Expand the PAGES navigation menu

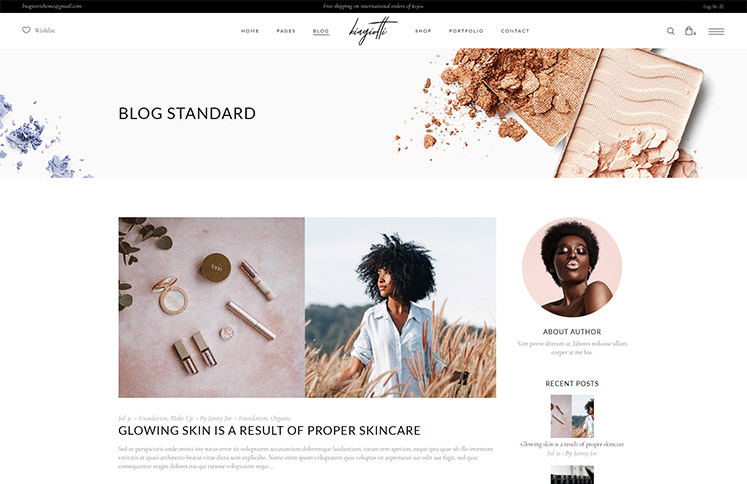(x=286, y=31)
